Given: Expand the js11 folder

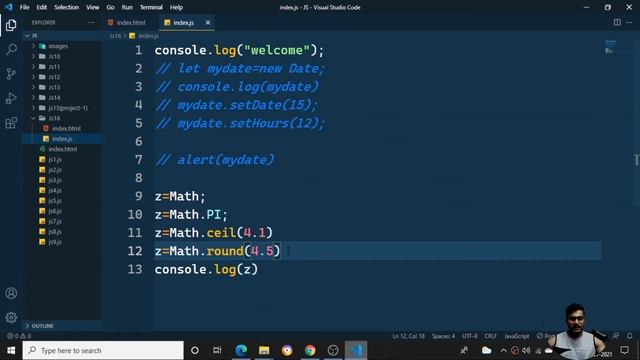Looking at the screenshot, I should click(54, 67).
